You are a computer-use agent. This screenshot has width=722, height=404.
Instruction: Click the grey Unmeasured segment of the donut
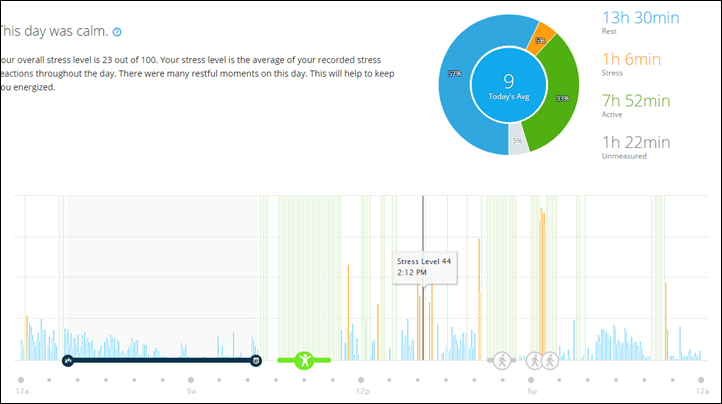coord(517,139)
